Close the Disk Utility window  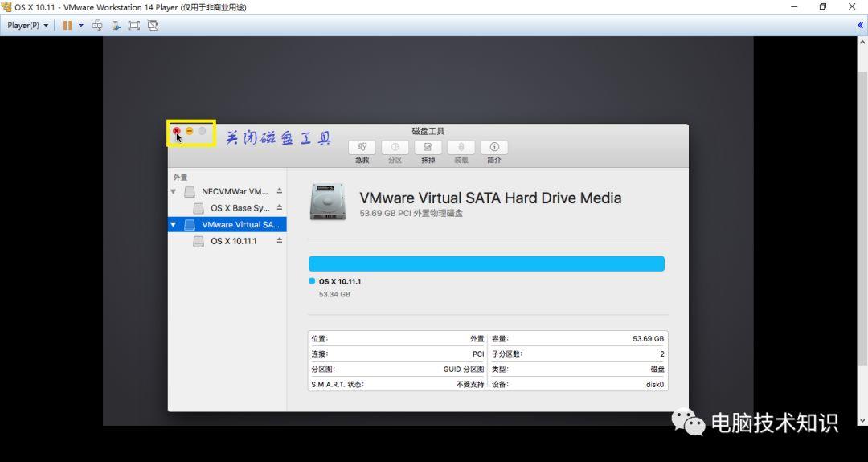tap(177, 131)
